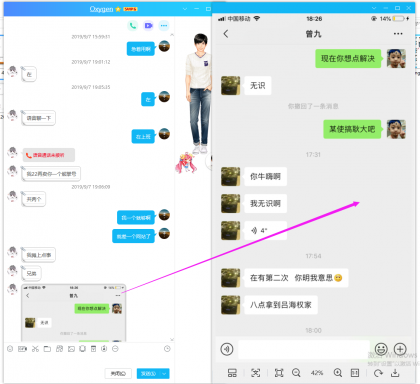The width and height of the screenshot is (420, 384).
Task: Click the voice input icon in phone screenshot
Action: (227, 349)
